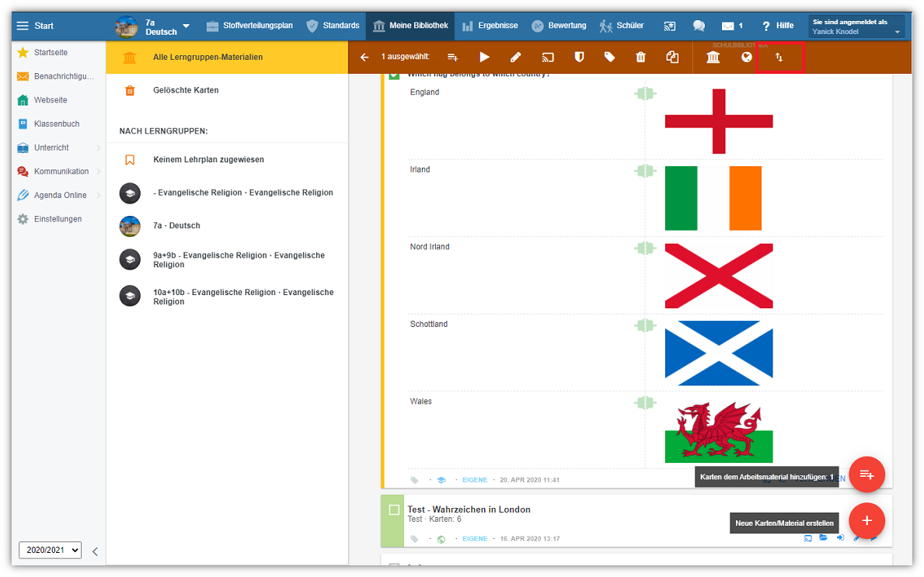The height and width of the screenshot is (577, 924).
Task: Cast the selected card to screen from the toolbar
Action: 547,57
